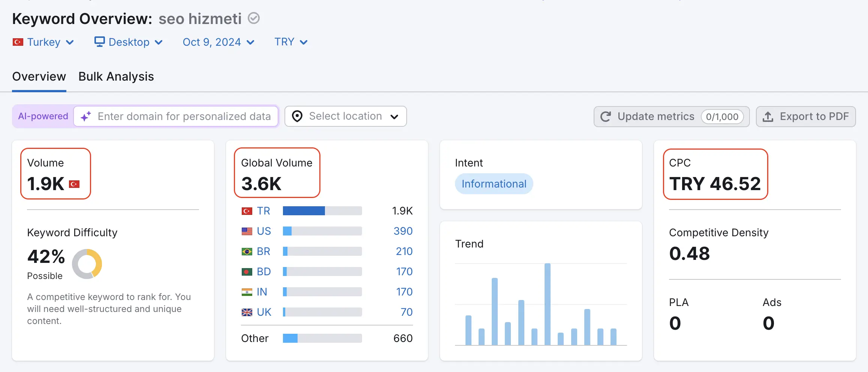Open the Desktop device dropdown
The height and width of the screenshot is (372, 868).
[129, 42]
